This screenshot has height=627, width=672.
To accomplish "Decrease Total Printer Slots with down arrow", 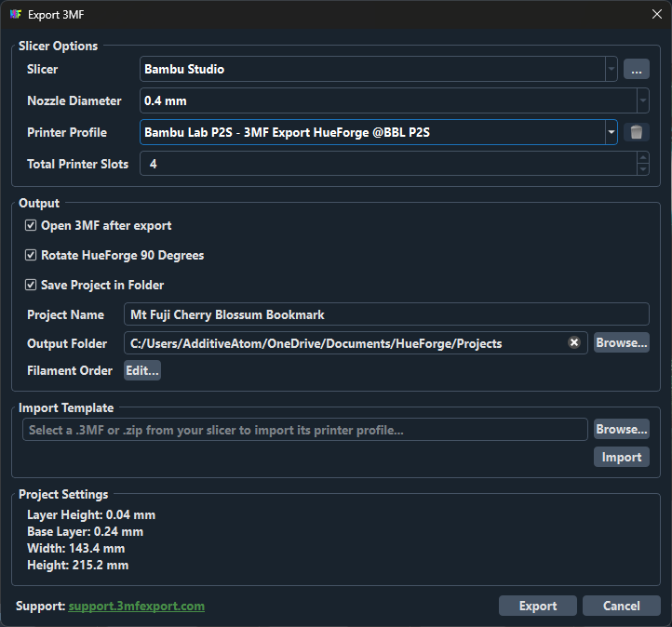I will click(x=643, y=169).
